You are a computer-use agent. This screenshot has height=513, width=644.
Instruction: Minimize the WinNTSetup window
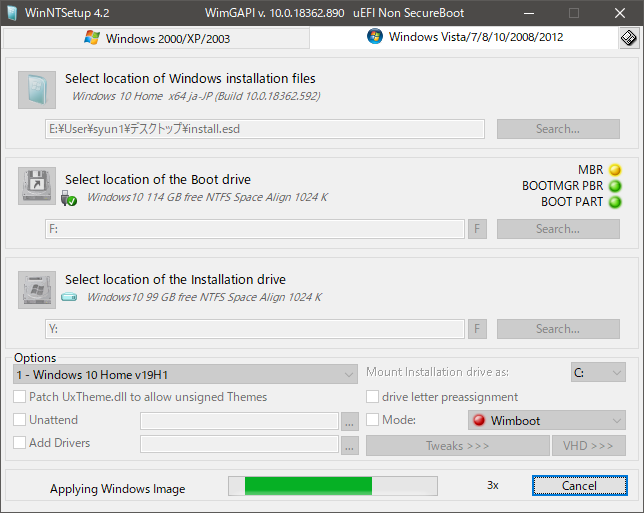(529, 13)
